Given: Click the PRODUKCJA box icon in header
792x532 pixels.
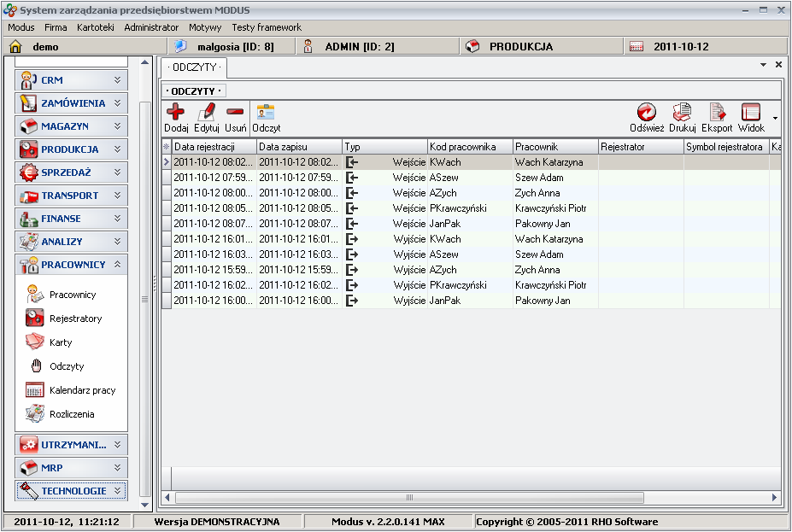Looking at the screenshot, I should [472, 46].
